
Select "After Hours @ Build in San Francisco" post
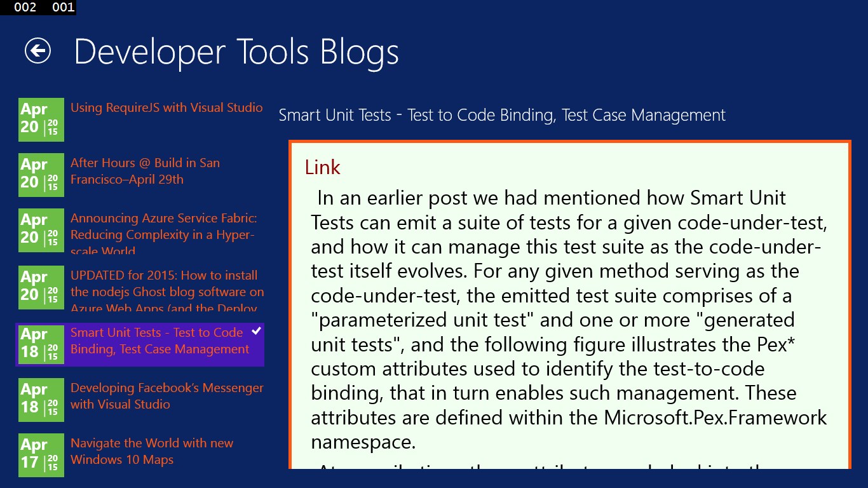[x=145, y=170]
